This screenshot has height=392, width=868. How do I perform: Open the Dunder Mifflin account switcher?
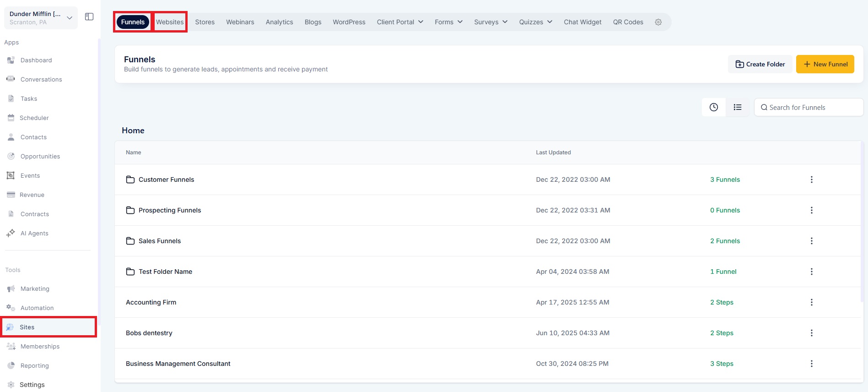pyautogui.click(x=41, y=18)
